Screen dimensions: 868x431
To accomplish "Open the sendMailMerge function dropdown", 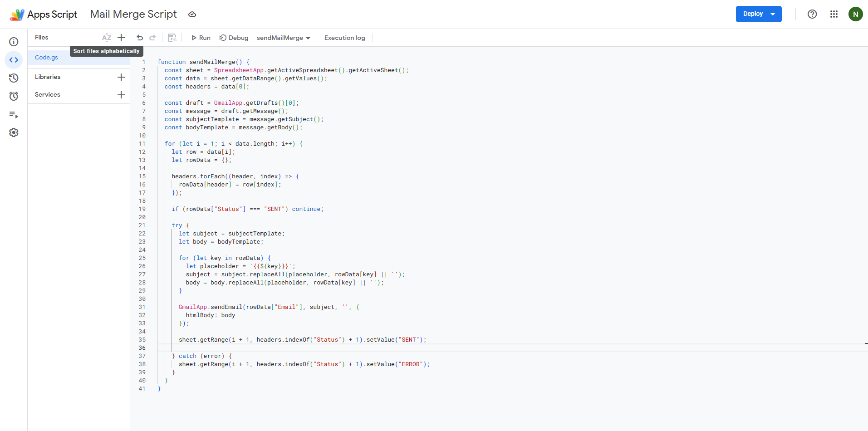I will pos(284,38).
